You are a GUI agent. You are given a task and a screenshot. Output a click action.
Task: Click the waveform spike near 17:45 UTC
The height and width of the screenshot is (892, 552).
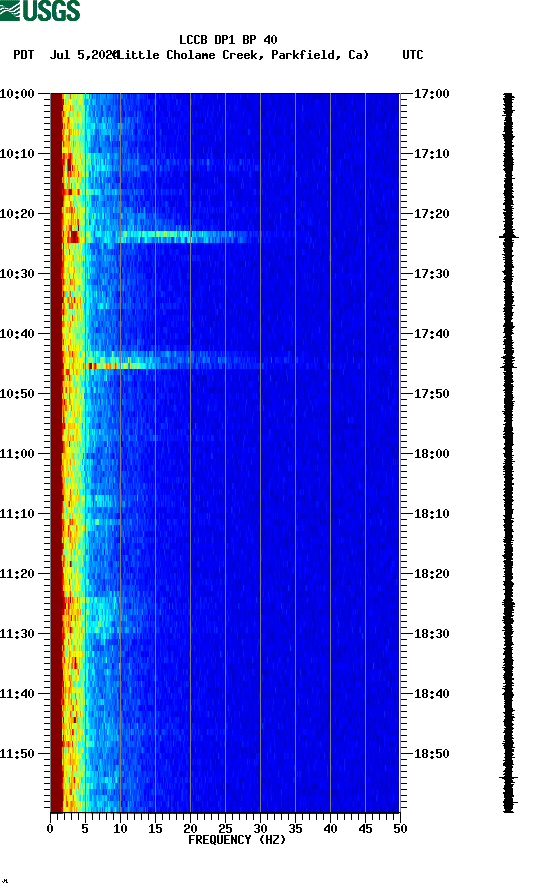(x=509, y=366)
